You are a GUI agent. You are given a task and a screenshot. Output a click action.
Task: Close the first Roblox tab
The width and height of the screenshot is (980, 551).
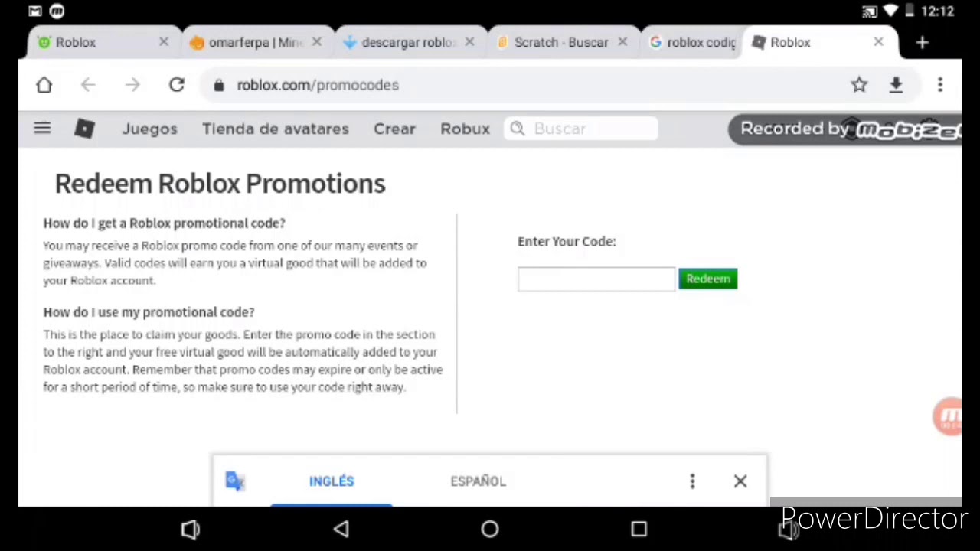pos(163,42)
